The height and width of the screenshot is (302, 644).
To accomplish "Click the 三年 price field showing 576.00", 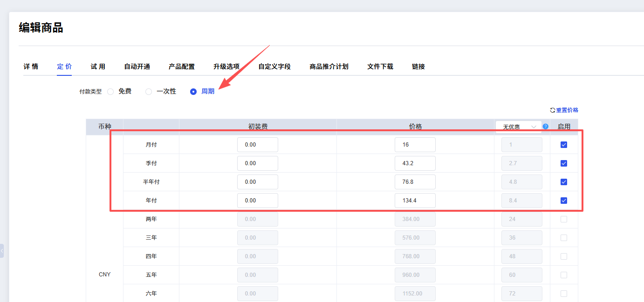I will (415, 238).
